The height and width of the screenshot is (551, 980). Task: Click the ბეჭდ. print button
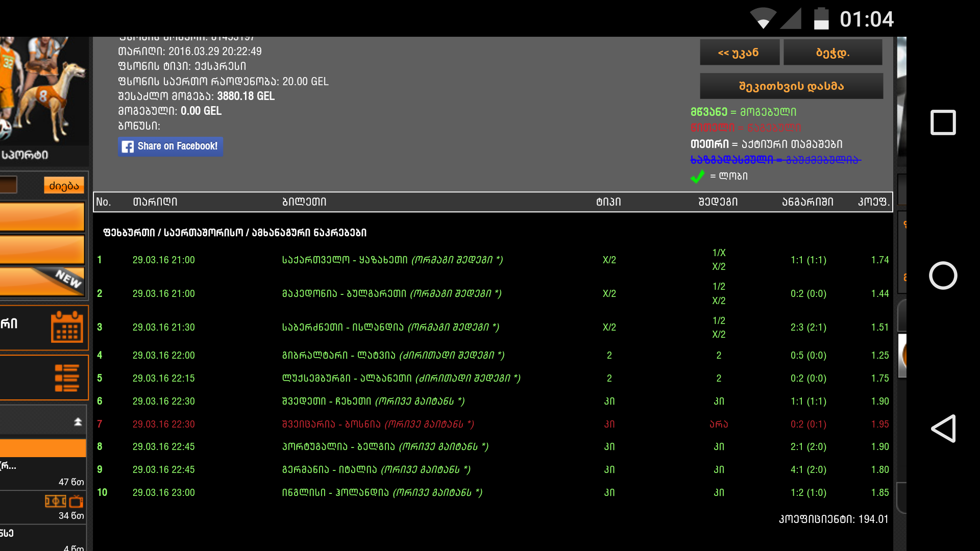coord(832,53)
